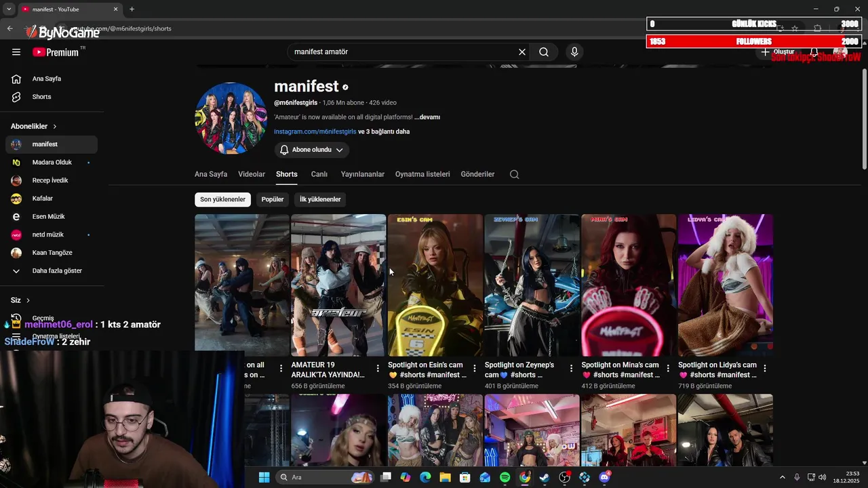Select İlk yüklenenler filter chip

tap(320, 199)
